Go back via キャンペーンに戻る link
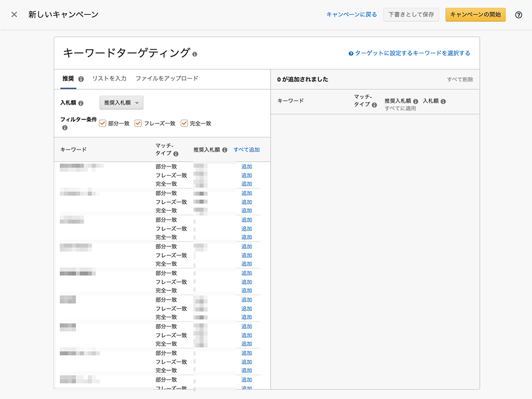This screenshot has width=532, height=399. (352, 14)
